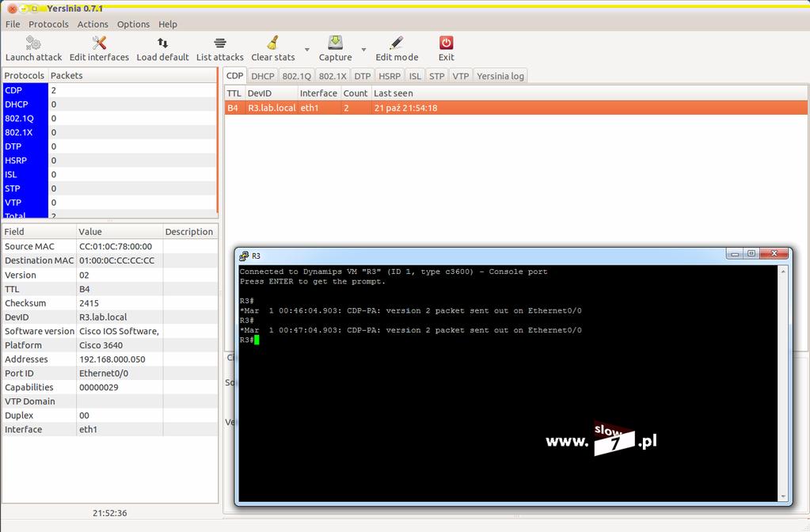Screen dimensions: 810x532
Task: Open the Protocols menu
Action: point(48,25)
